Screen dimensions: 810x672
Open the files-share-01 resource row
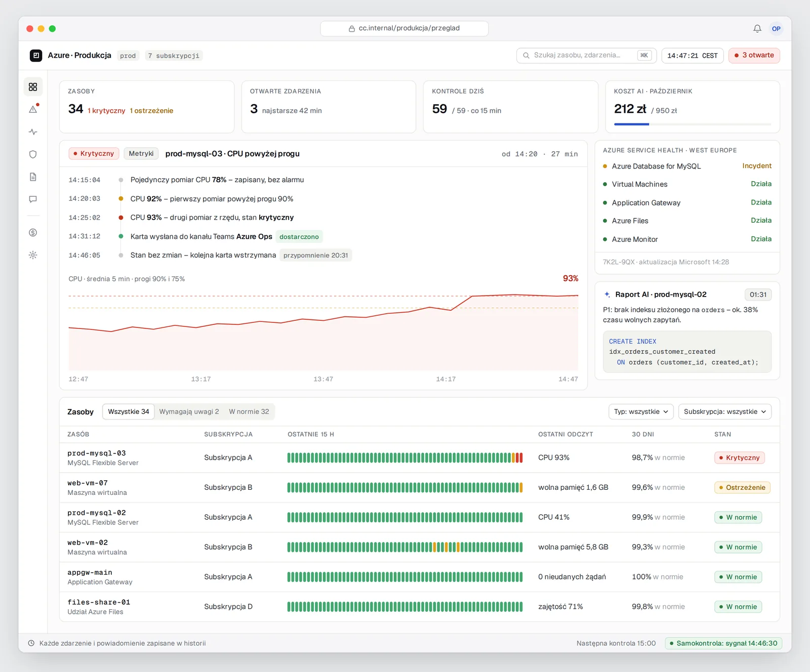tap(420, 607)
